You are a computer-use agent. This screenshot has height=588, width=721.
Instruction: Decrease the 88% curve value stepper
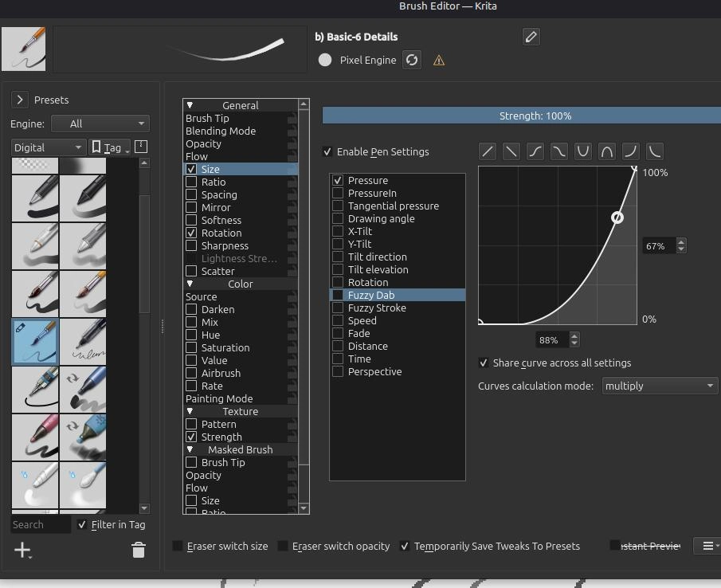pos(574,343)
